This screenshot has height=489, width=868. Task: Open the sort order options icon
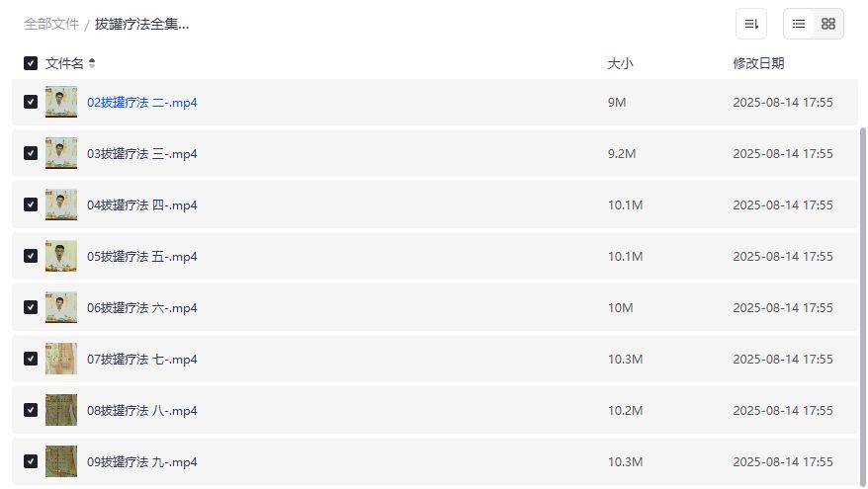tap(751, 24)
